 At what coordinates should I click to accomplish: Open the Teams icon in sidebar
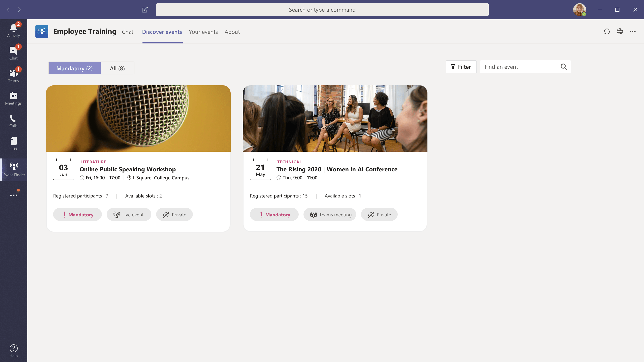tap(13, 75)
